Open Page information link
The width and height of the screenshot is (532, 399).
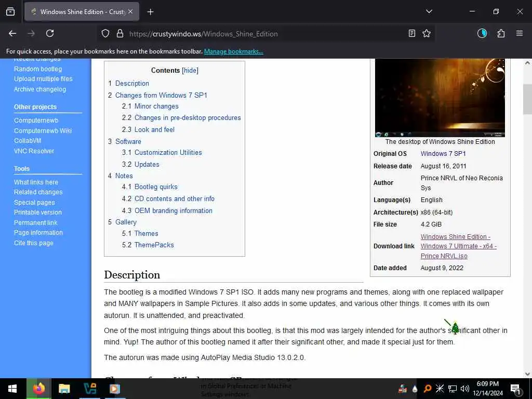coord(38,233)
